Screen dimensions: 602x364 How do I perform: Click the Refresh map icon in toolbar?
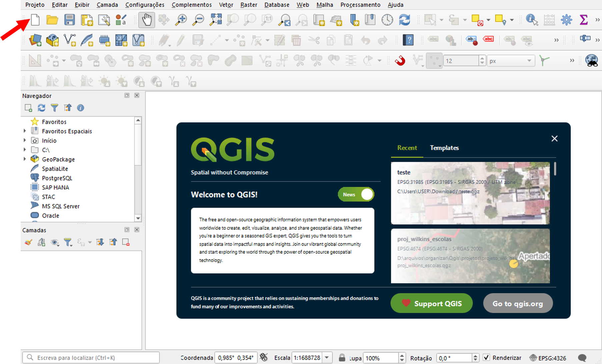pos(404,20)
